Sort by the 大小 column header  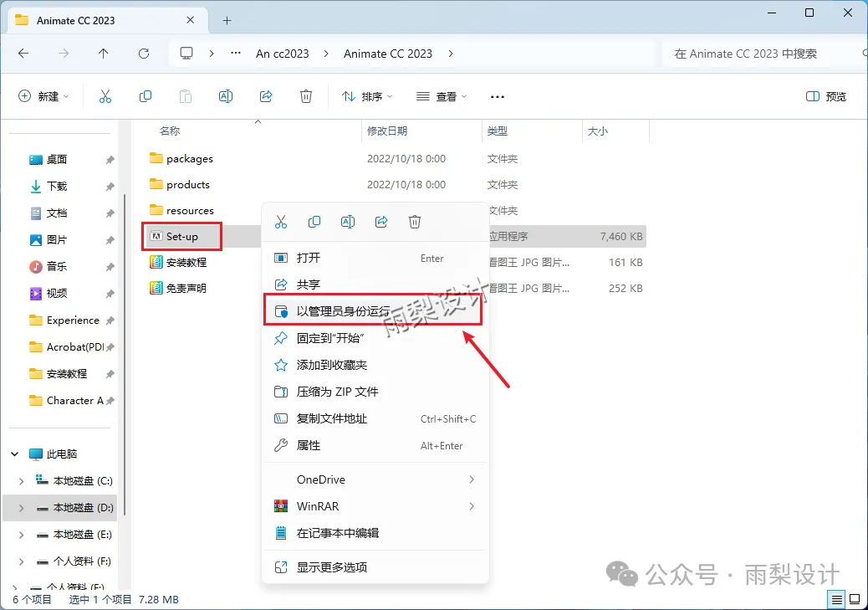pos(598,131)
